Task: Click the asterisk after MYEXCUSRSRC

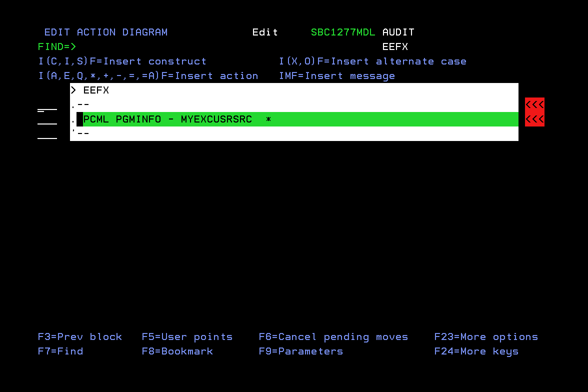Action: (x=268, y=119)
